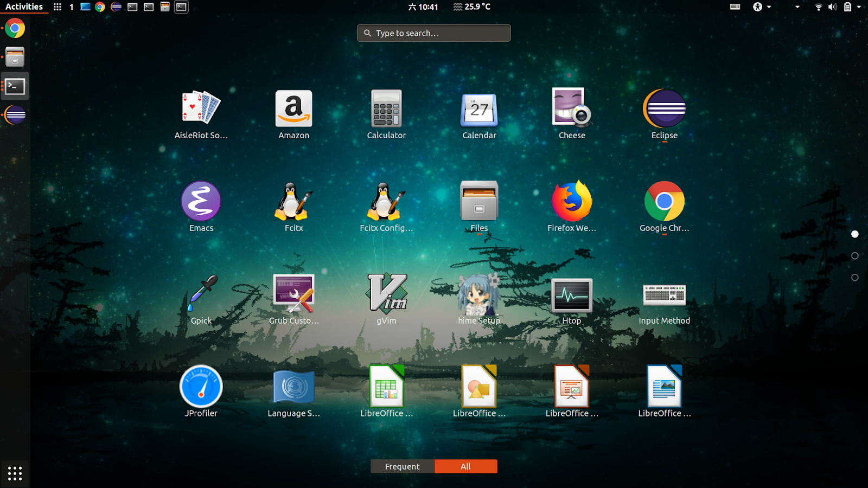
Task: Select the All tab
Action: click(x=466, y=466)
